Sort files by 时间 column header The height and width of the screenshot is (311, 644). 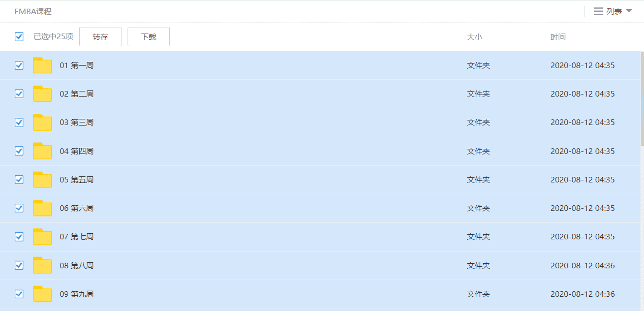(x=558, y=37)
